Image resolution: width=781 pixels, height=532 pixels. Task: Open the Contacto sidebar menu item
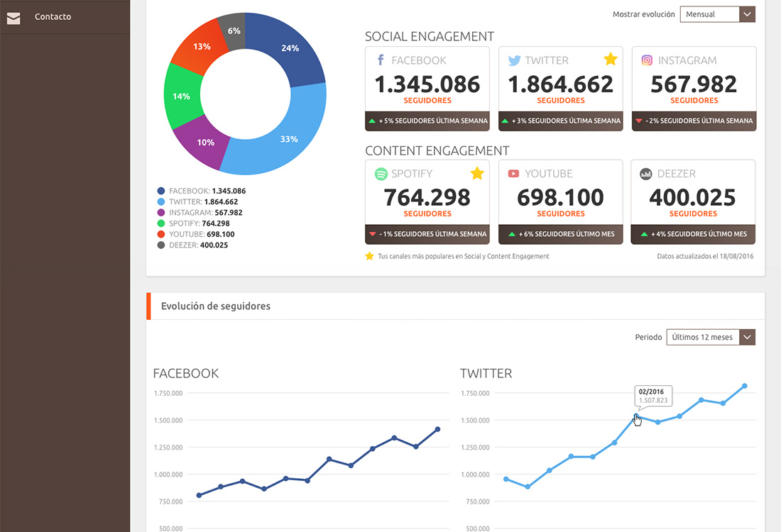(53, 17)
